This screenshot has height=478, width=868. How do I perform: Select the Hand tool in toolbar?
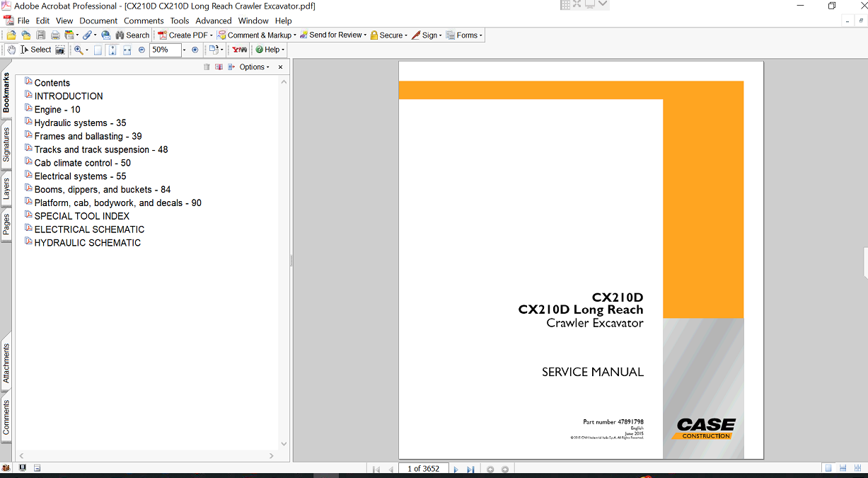pos(11,50)
